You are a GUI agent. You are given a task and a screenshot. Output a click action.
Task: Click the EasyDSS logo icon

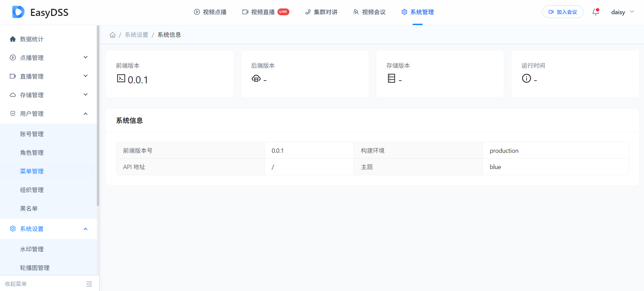tap(18, 12)
